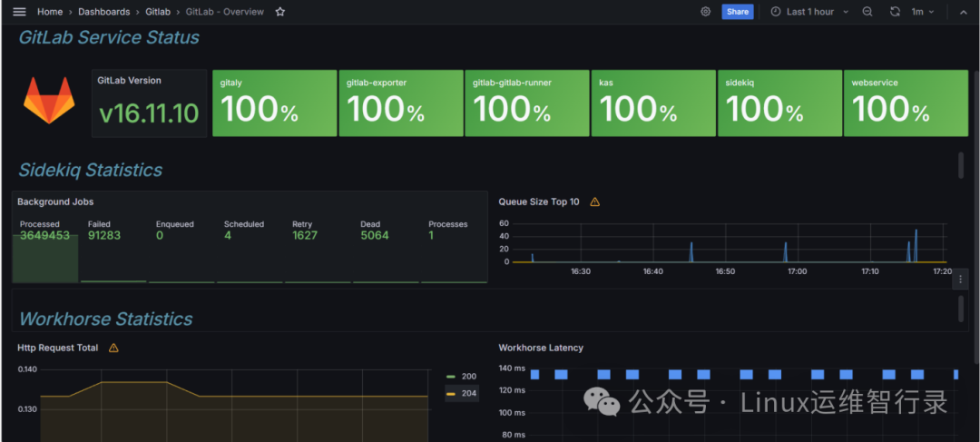Click Failed value 91283
This screenshot has width=980, height=442.
tap(104, 236)
